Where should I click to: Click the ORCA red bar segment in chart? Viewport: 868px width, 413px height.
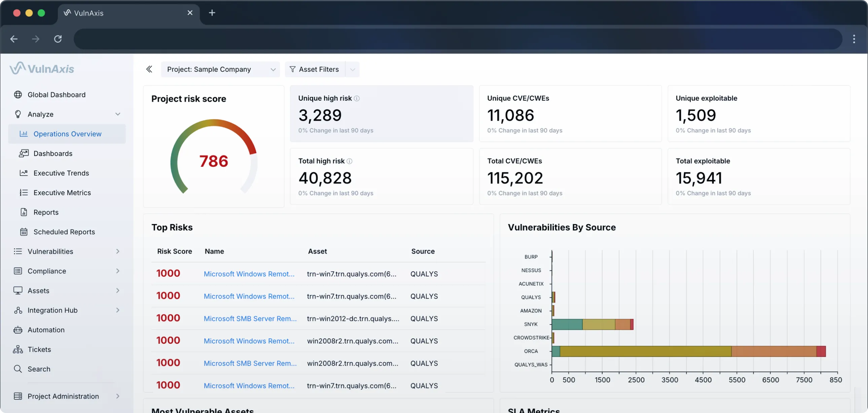pyautogui.click(x=821, y=351)
